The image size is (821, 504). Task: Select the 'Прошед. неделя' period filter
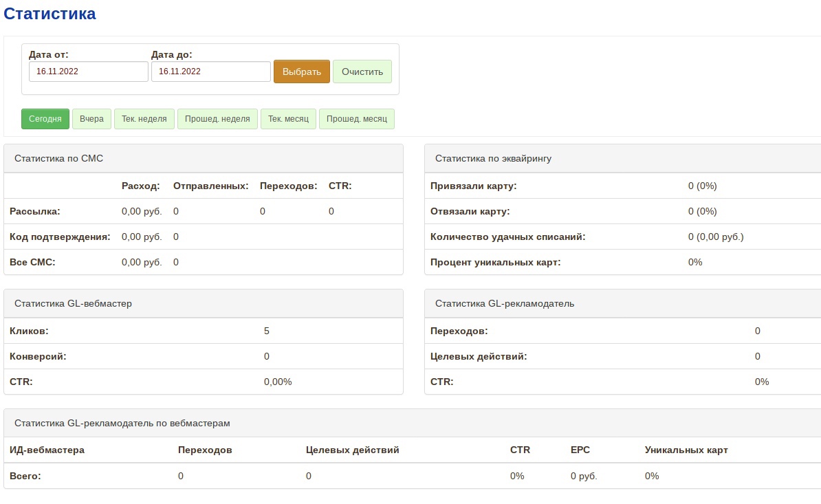tap(218, 119)
